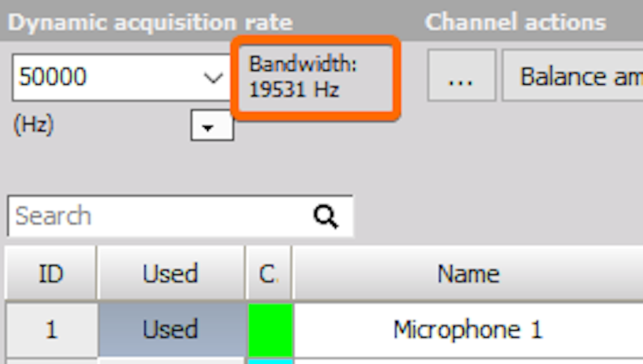Click the Used column header

[171, 273]
